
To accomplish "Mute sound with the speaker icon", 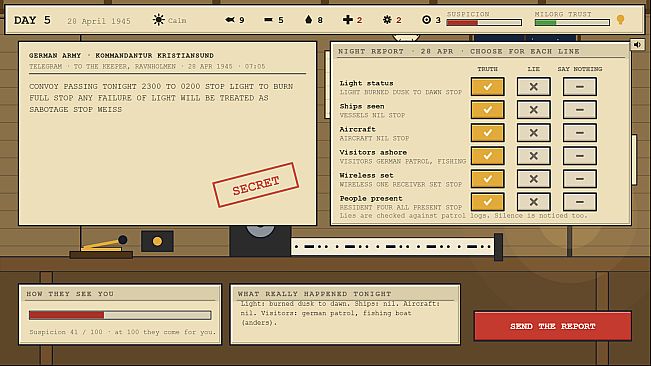I will (x=637, y=44).
